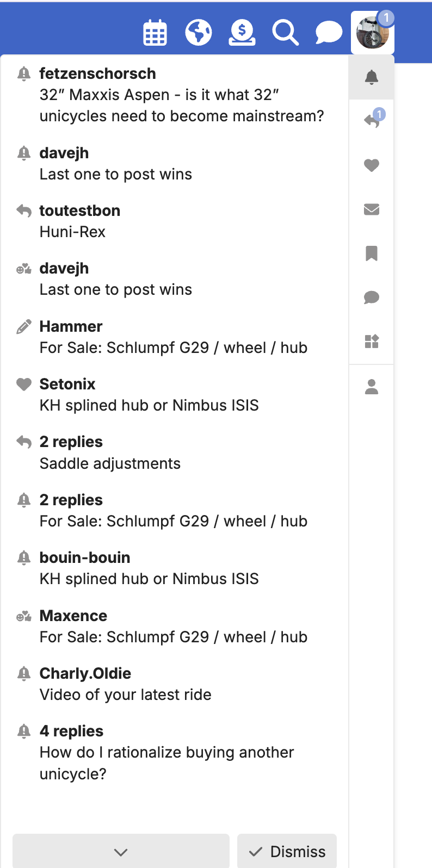
Task: Switch to the replies tab
Action: click(x=372, y=121)
